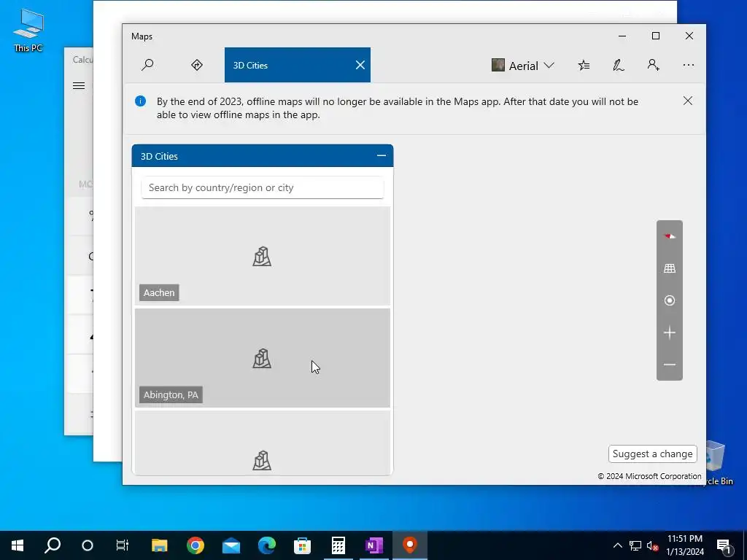
Task: Click the Suggest a change button
Action: tap(652, 454)
